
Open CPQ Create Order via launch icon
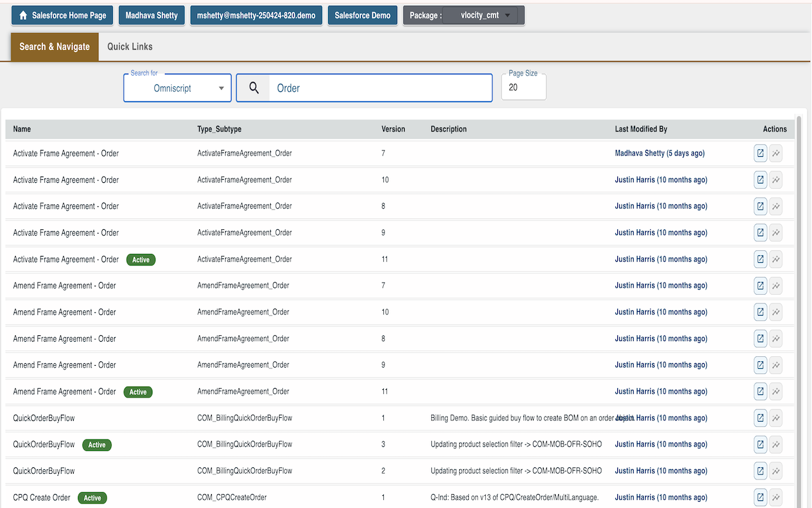pyautogui.click(x=760, y=497)
